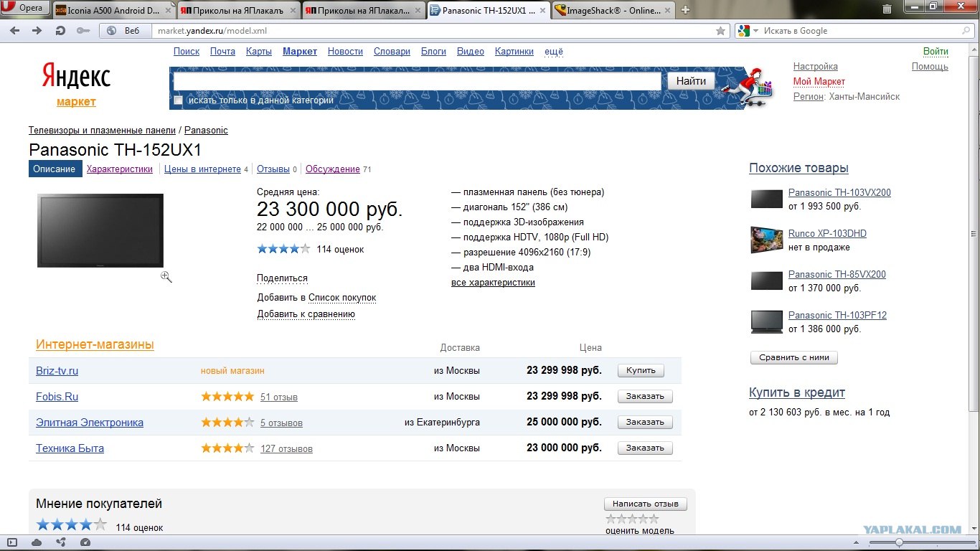Viewport: 980px width, 551px height.
Task: Toggle the Opera panels button in status bar
Action: click(x=11, y=542)
